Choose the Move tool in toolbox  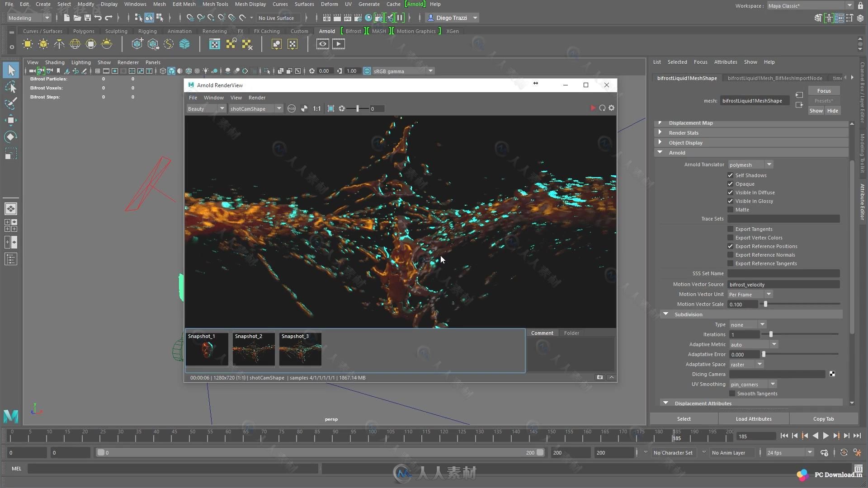point(11,120)
